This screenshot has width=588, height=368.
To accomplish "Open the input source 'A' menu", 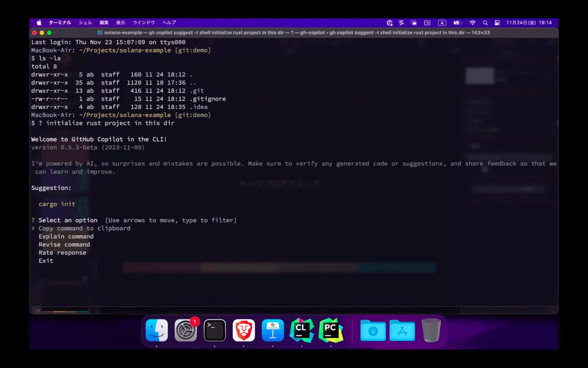I will point(442,23).
